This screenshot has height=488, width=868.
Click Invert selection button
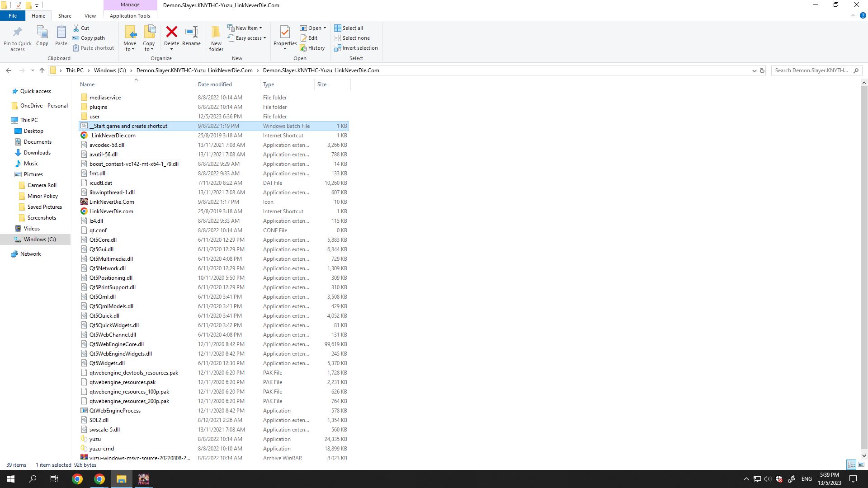pos(356,48)
